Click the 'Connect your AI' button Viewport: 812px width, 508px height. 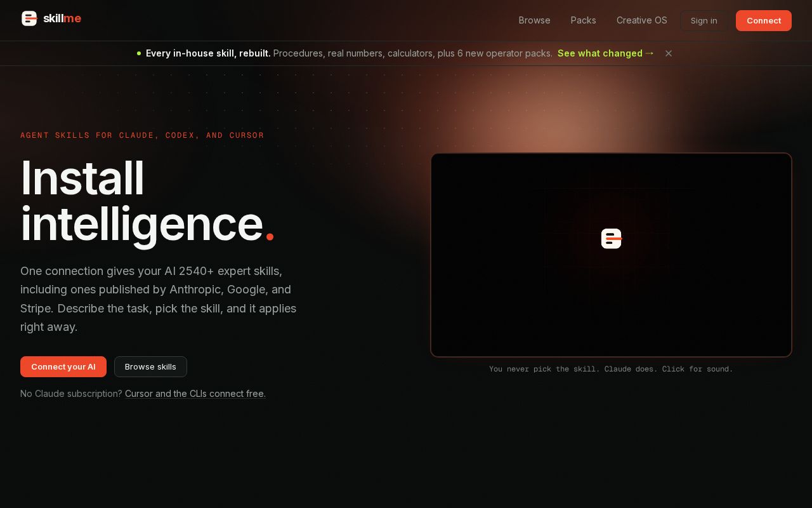63,367
